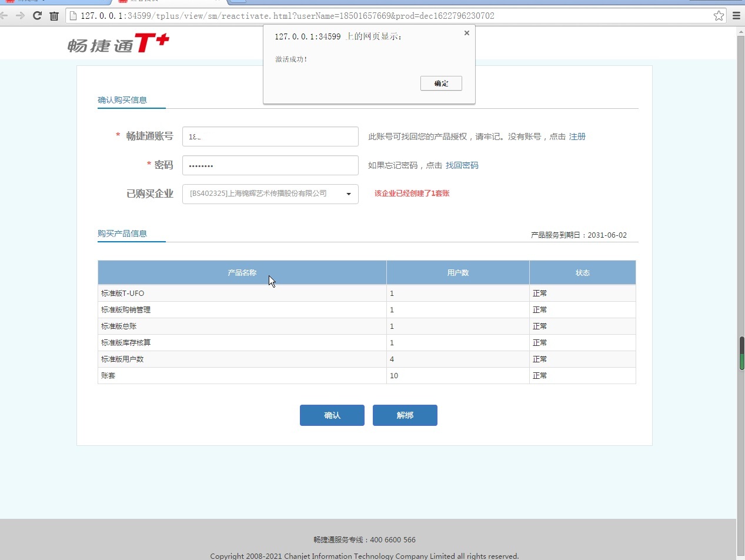Click the service hotline 400 6600 566
The image size is (745, 560).
[x=365, y=540]
